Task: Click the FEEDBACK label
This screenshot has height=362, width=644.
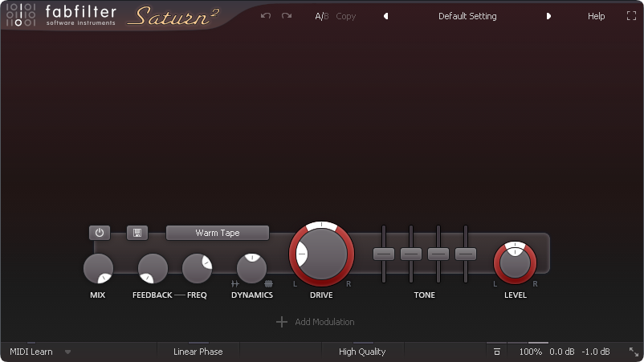Action: (153, 295)
